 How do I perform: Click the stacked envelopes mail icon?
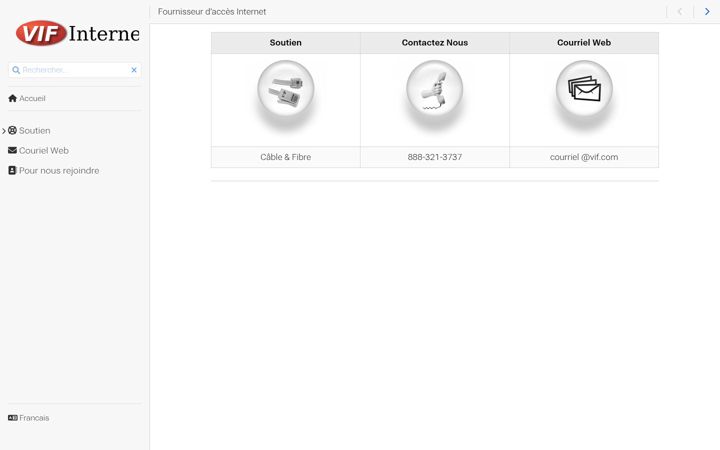[x=584, y=90]
